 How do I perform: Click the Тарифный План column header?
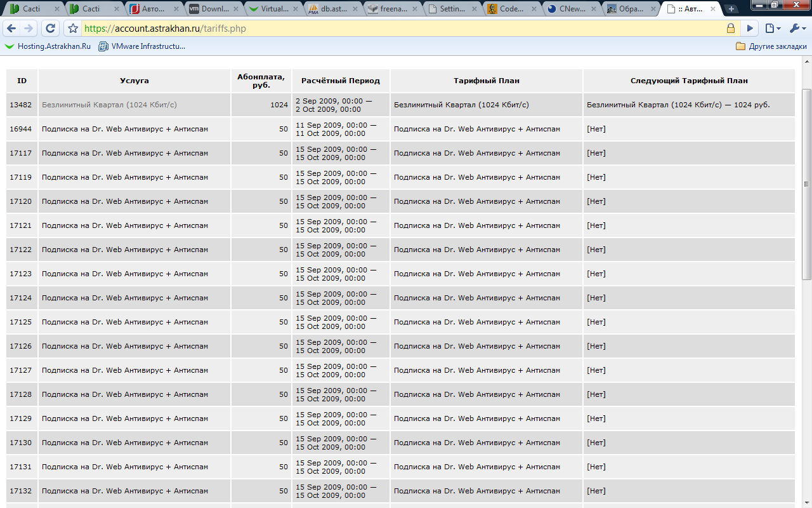(x=487, y=81)
